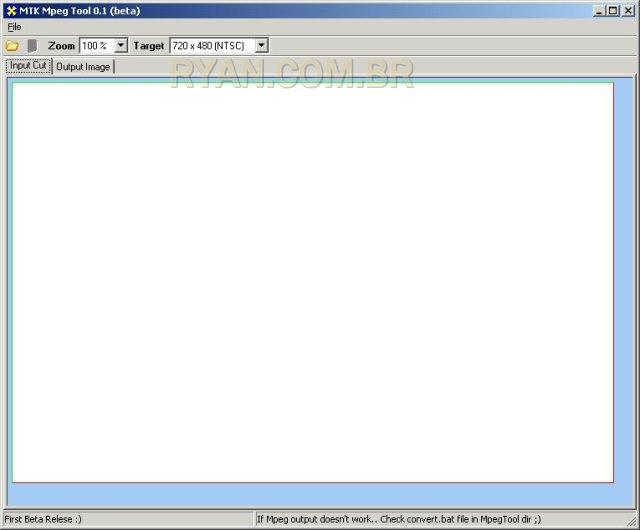The height and width of the screenshot is (530, 640).
Task: Click the "First Beta Relese" status panel
Action: pyautogui.click(x=126, y=519)
